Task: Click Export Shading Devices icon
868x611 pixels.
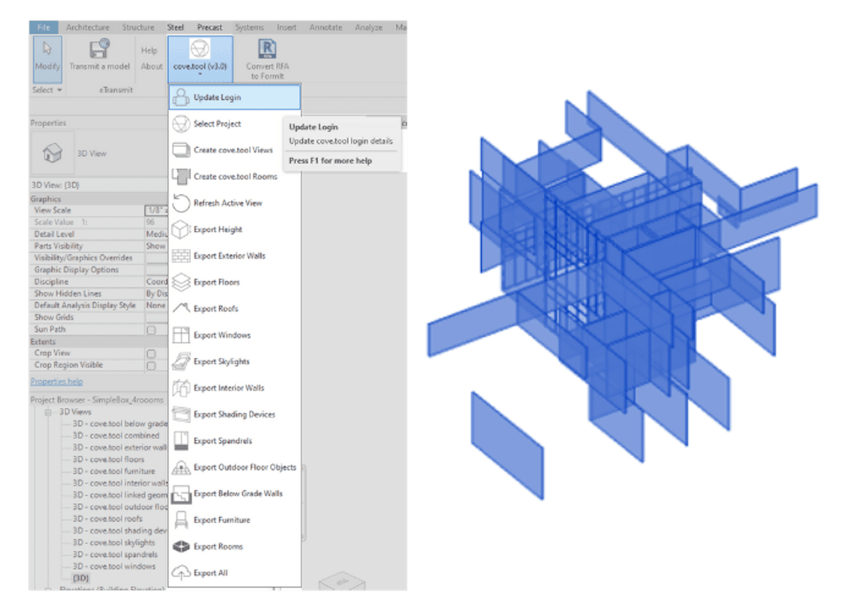Action: pyautogui.click(x=181, y=414)
